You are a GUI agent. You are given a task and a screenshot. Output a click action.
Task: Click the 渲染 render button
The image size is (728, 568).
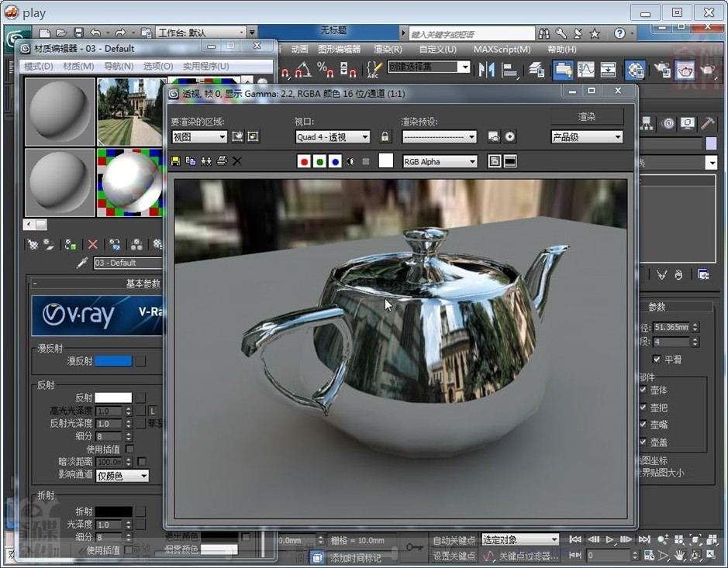click(587, 116)
